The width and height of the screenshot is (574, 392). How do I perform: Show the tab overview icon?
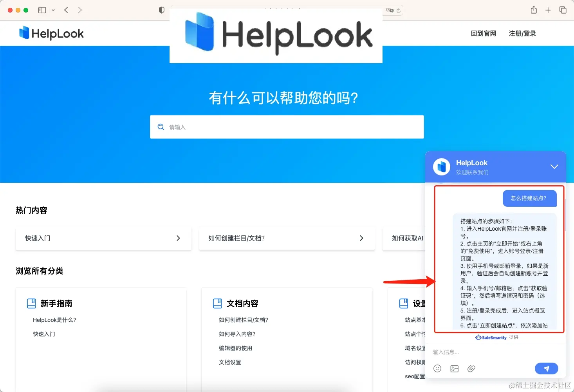pyautogui.click(x=563, y=10)
